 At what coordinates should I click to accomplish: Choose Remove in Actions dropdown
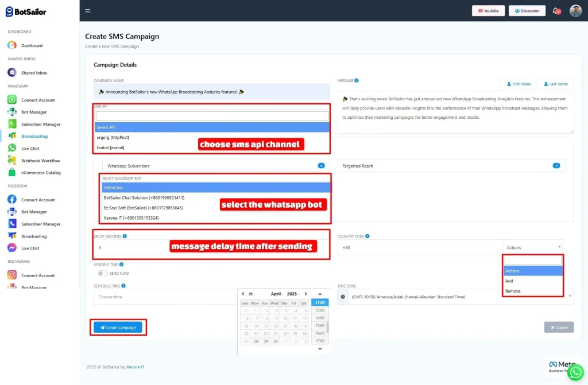pyautogui.click(x=533, y=291)
